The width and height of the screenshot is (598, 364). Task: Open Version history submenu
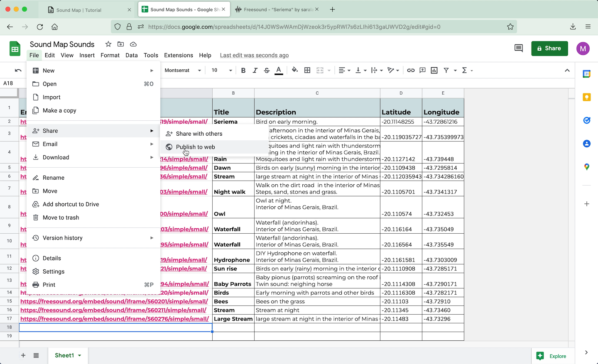62,238
